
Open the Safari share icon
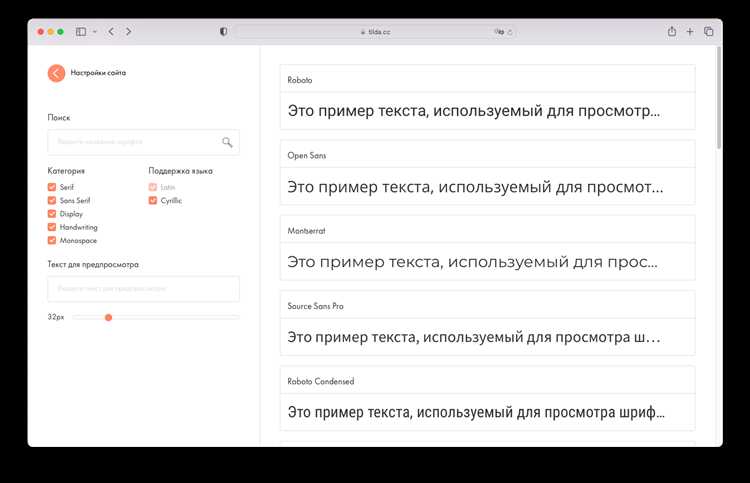[x=672, y=32]
